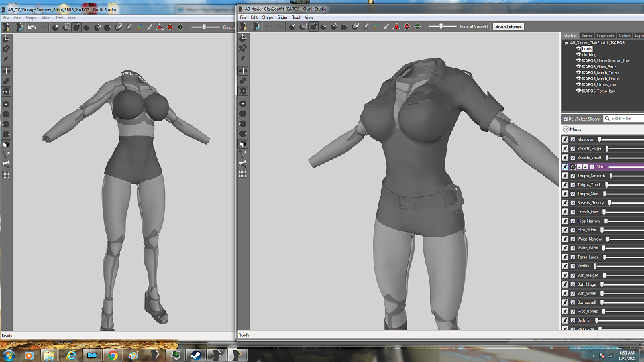Switch to Segments tab

(605, 36)
